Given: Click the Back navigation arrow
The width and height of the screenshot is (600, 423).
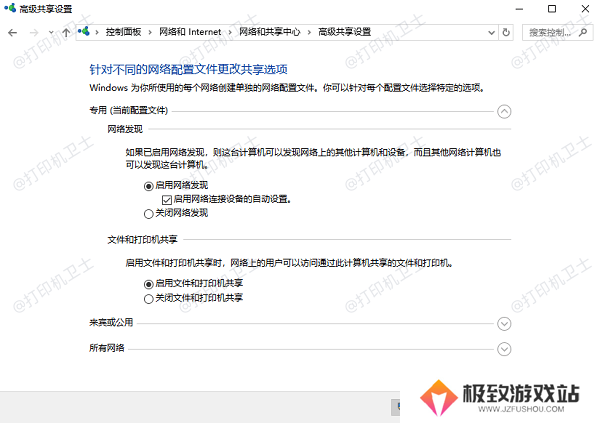Looking at the screenshot, I should pos(12,32).
